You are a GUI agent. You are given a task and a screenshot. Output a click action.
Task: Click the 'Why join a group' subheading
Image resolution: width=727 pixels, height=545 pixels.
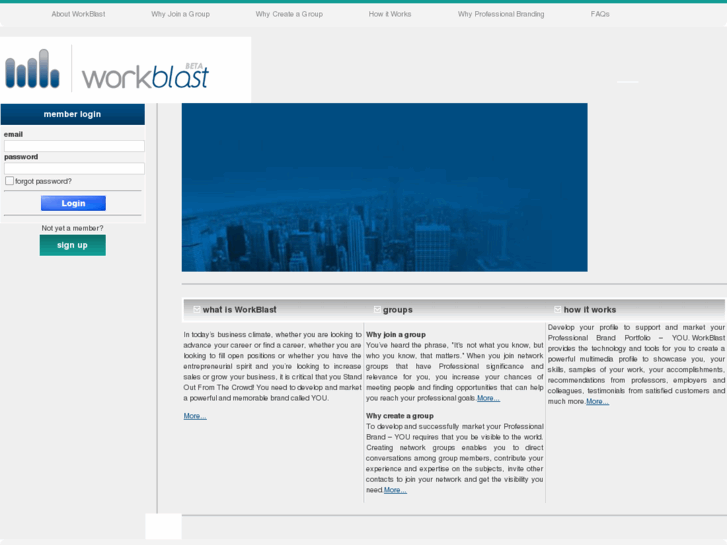tap(395, 334)
